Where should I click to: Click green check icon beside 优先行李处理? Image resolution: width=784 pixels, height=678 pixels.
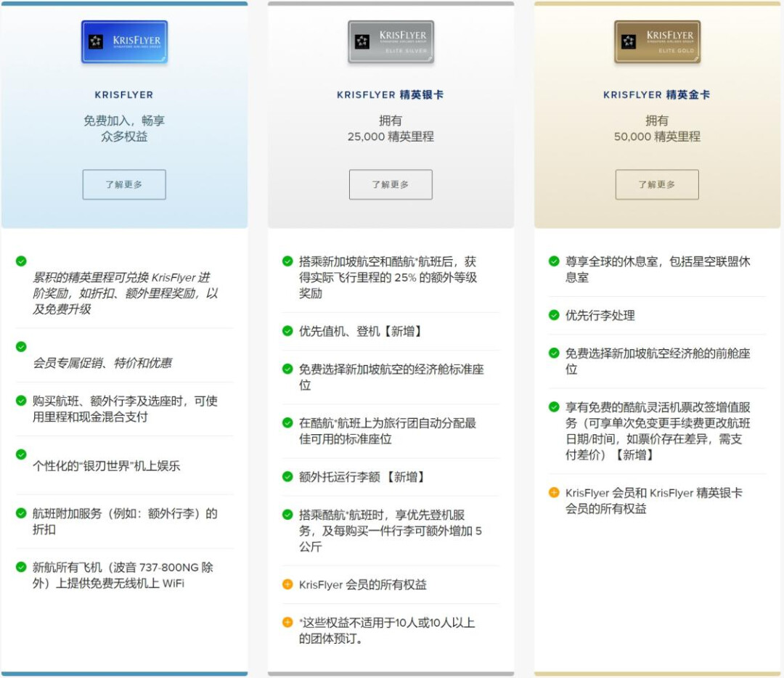[554, 315]
